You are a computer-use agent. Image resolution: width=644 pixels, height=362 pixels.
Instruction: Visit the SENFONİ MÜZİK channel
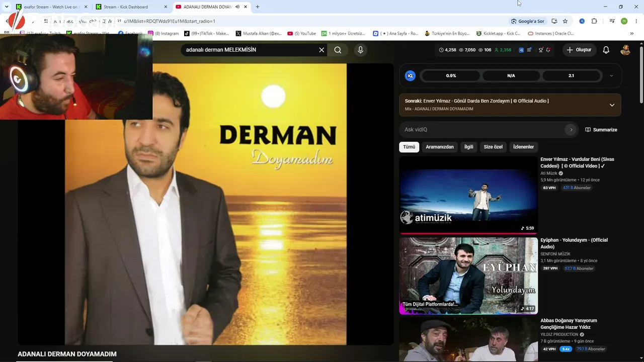[x=555, y=254]
